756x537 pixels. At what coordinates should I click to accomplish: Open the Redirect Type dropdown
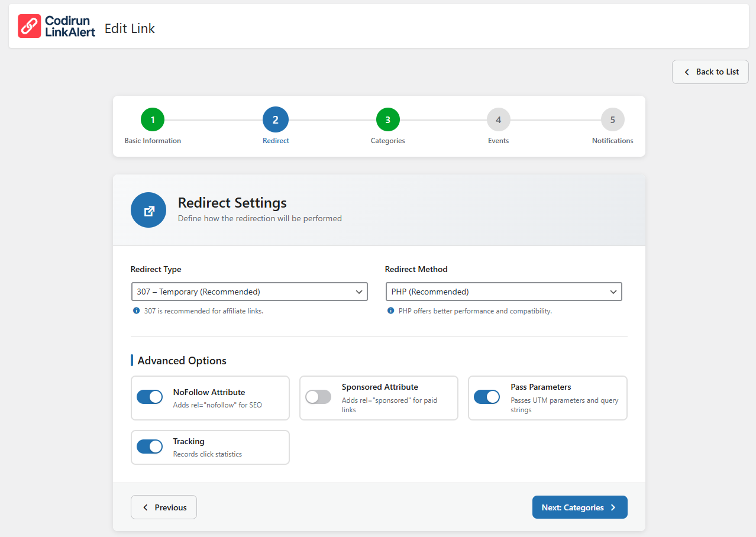[x=249, y=292]
